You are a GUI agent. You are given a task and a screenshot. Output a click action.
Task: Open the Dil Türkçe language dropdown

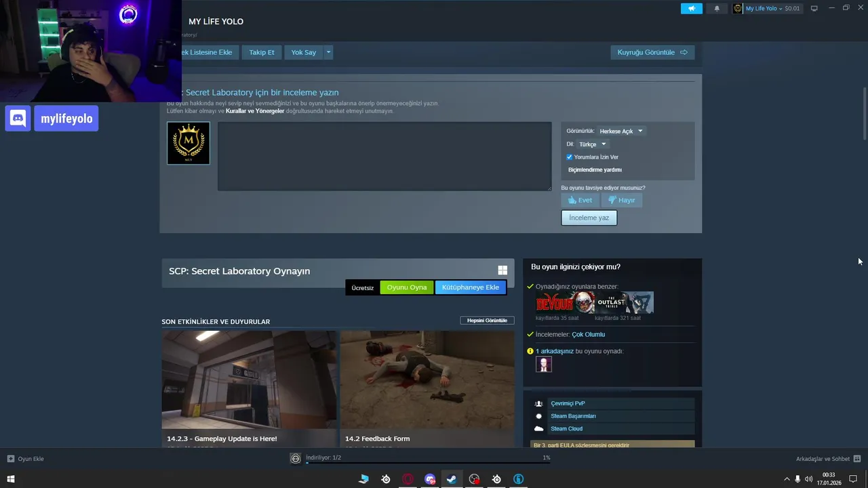pyautogui.click(x=593, y=144)
